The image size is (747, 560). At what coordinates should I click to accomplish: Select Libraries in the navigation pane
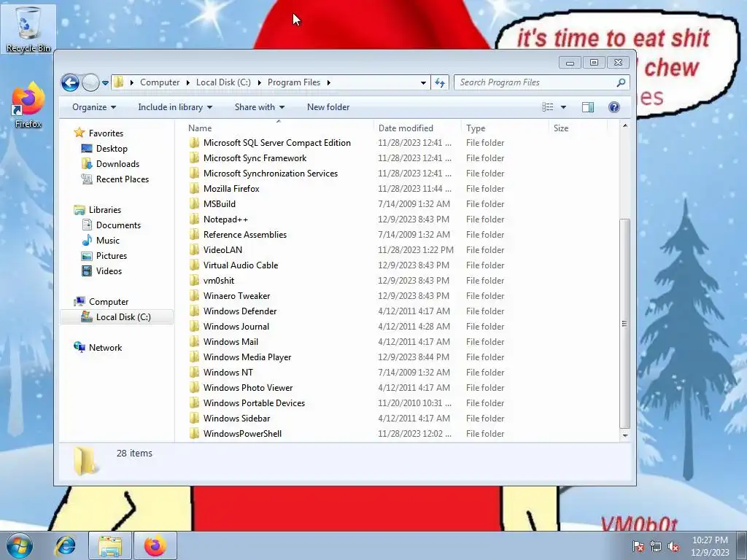pyautogui.click(x=105, y=210)
